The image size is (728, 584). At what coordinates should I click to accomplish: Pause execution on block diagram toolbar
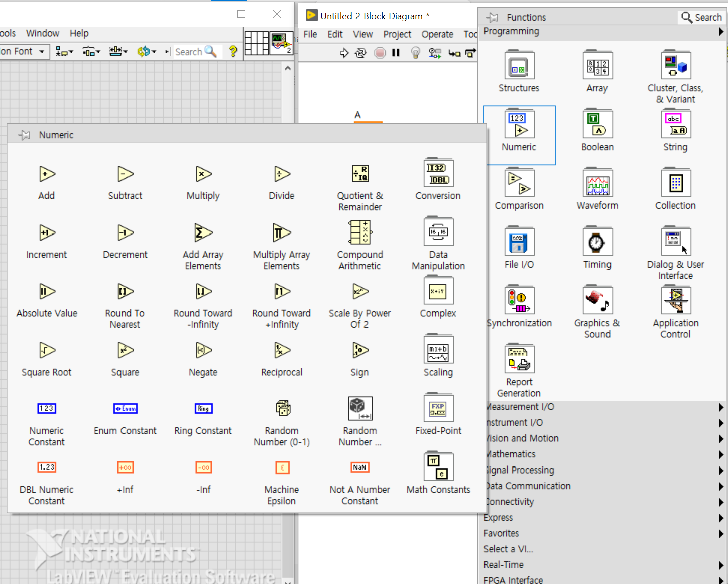pos(396,52)
